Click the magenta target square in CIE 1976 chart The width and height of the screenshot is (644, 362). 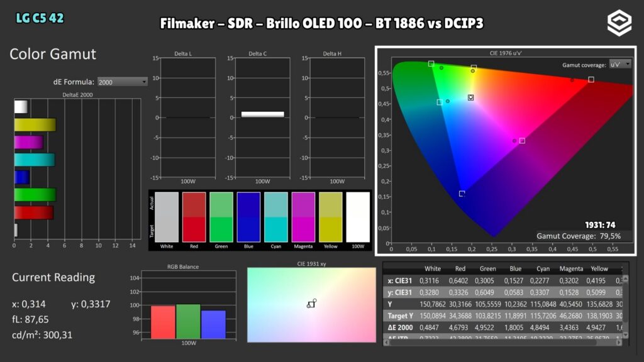point(522,141)
